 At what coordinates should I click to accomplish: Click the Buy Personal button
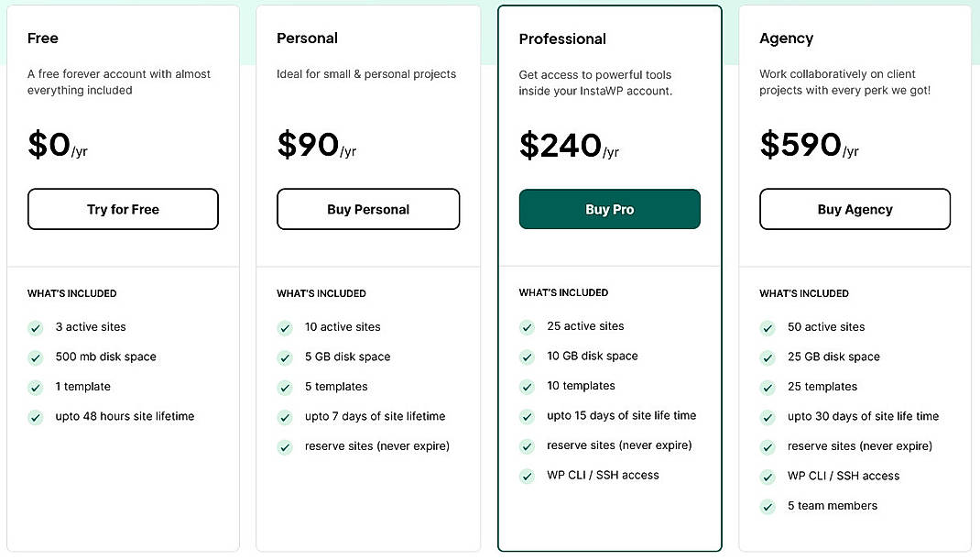click(368, 209)
